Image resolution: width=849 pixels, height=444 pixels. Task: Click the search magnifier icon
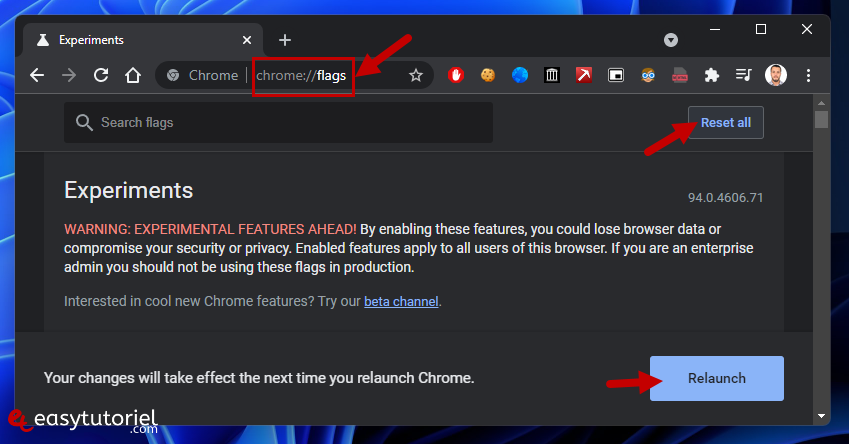click(84, 122)
